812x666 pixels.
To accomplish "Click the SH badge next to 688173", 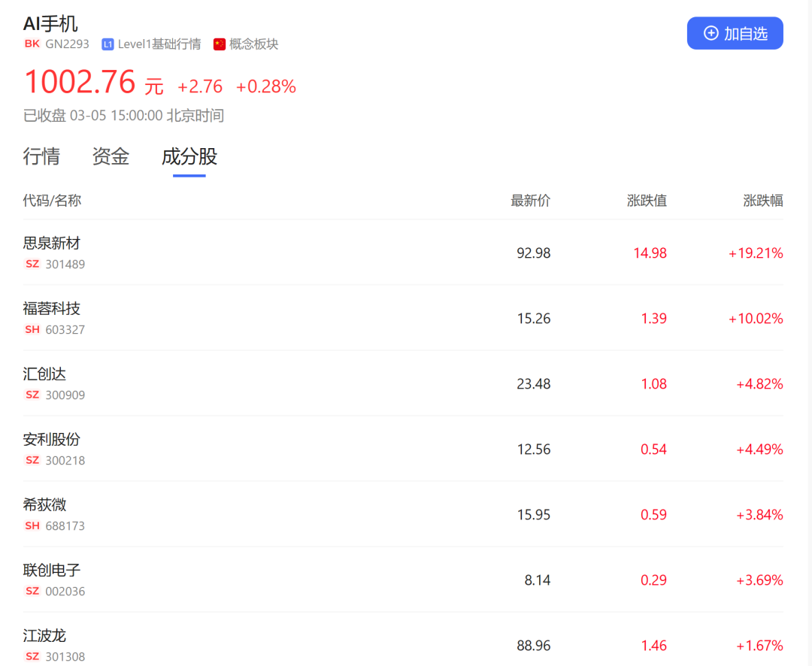I will [x=32, y=525].
